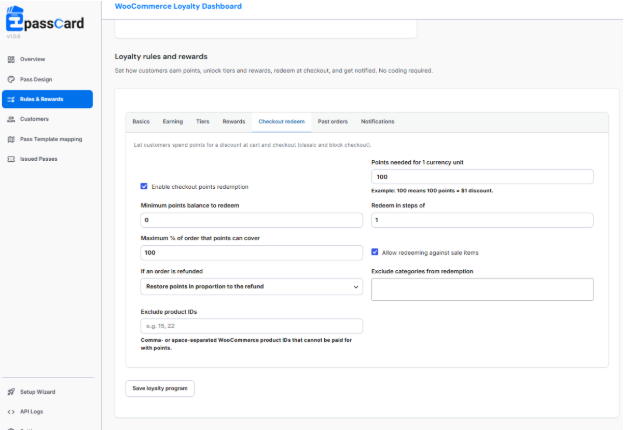Open the Overview icon in sidebar
Image resolution: width=624 pixels, height=430 pixels.
11,59
